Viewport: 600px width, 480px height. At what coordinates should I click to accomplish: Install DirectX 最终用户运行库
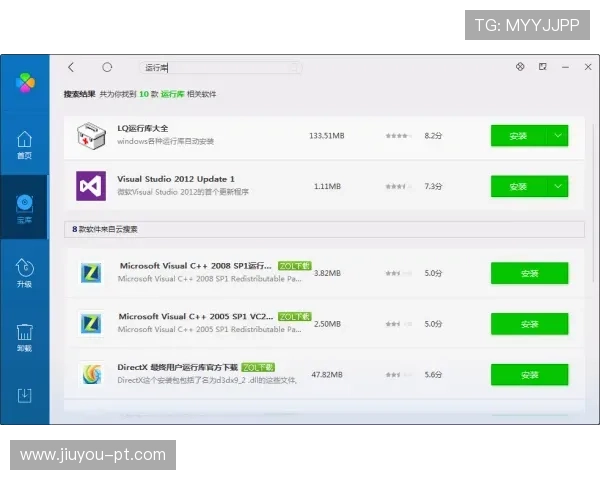(529, 375)
